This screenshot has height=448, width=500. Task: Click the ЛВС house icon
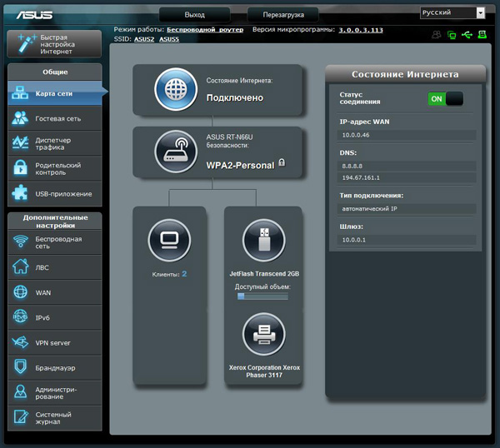click(x=20, y=266)
